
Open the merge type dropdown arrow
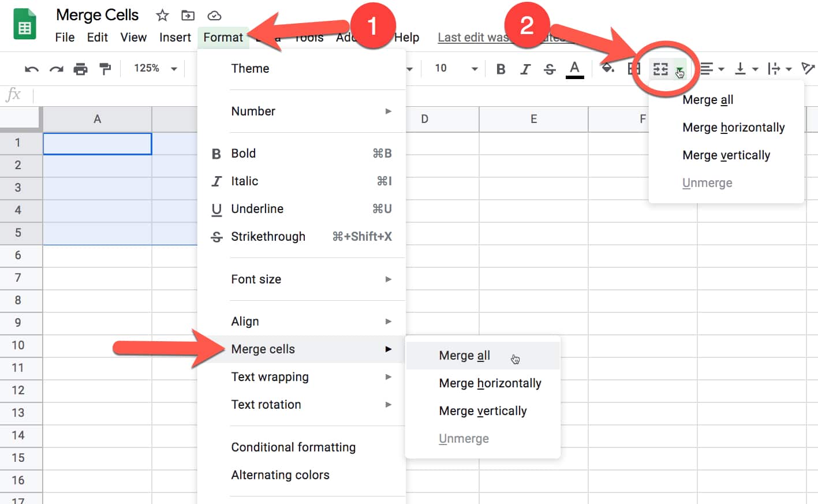pos(680,70)
